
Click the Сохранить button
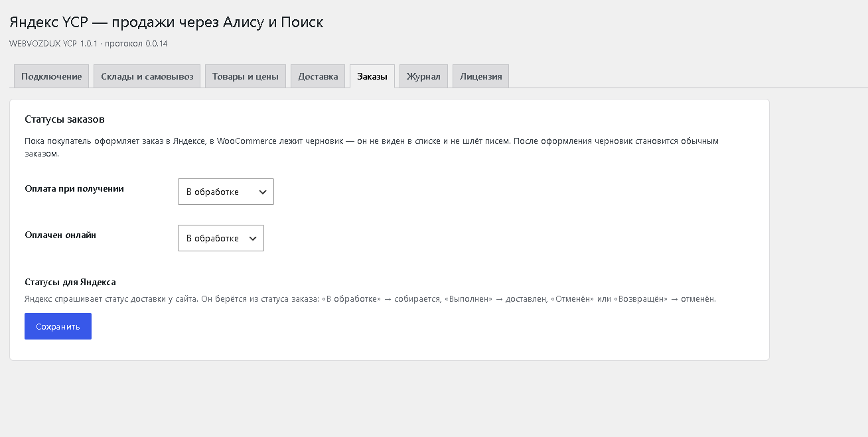tap(58, 326)
